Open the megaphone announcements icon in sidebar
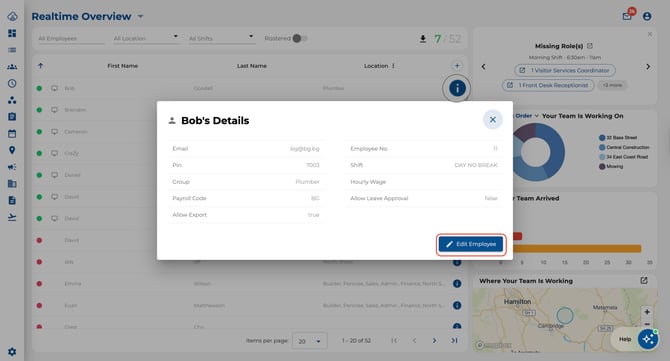670x361 pixels. (12, 167)
